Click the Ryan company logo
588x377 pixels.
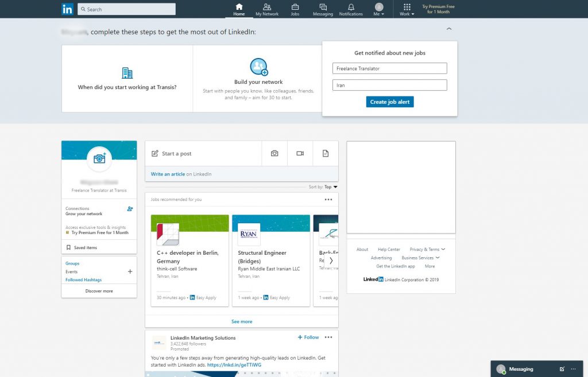(x=249, y=234)
